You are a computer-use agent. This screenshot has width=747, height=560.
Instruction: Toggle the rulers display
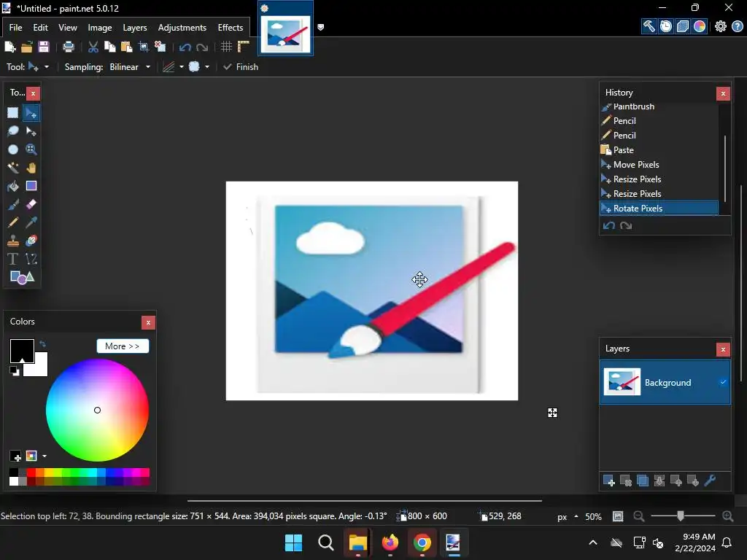[x=244, y=47]
